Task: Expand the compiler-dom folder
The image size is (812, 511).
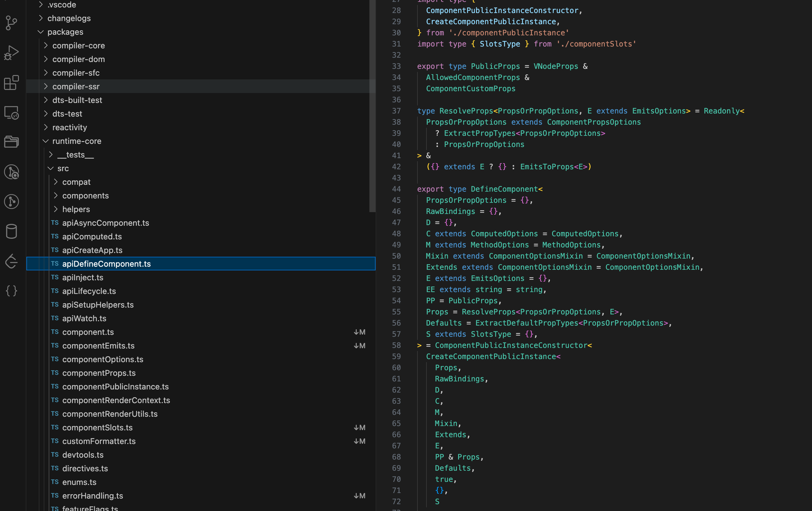Action: (x=46, y=59)
